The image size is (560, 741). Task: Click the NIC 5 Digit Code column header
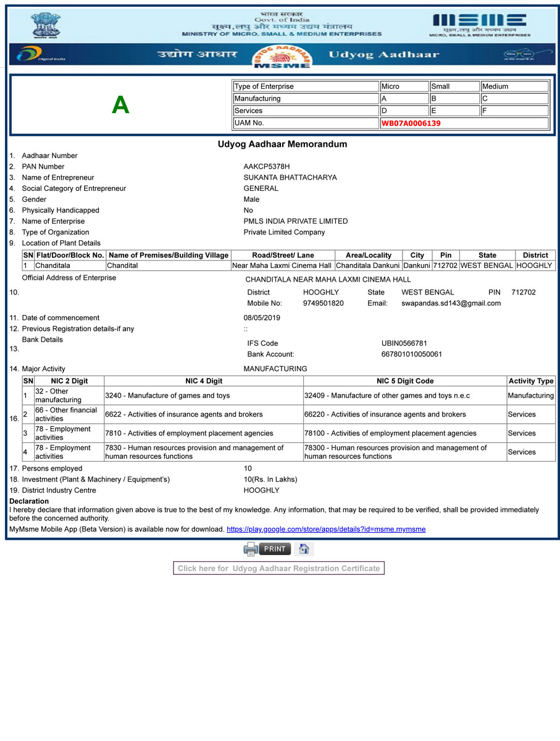point(405,381)
